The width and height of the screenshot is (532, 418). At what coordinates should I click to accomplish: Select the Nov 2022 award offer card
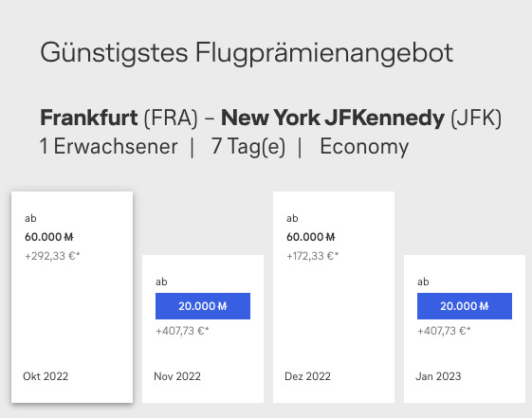(203, 329)
